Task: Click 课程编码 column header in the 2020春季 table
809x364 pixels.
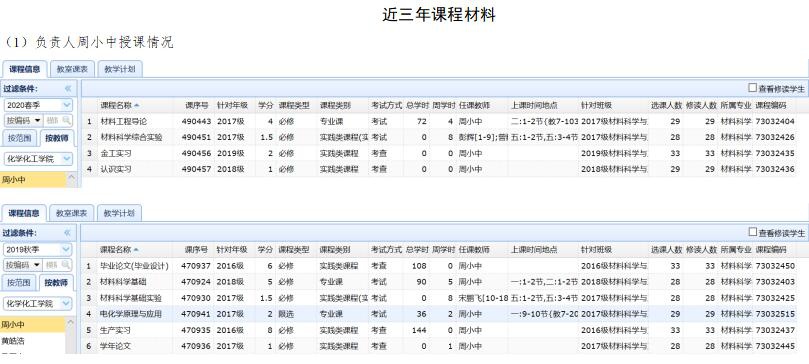Action: click(x=771, y=105)
